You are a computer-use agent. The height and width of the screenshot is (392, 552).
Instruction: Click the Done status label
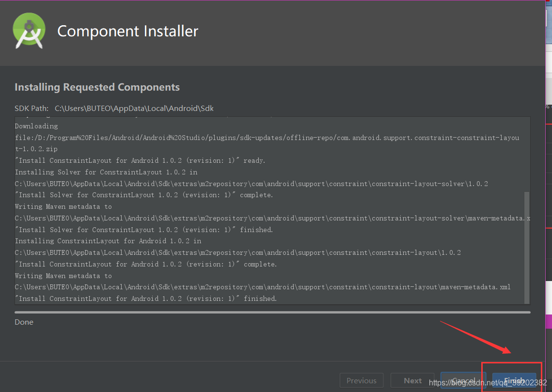[x=24, y=322]
